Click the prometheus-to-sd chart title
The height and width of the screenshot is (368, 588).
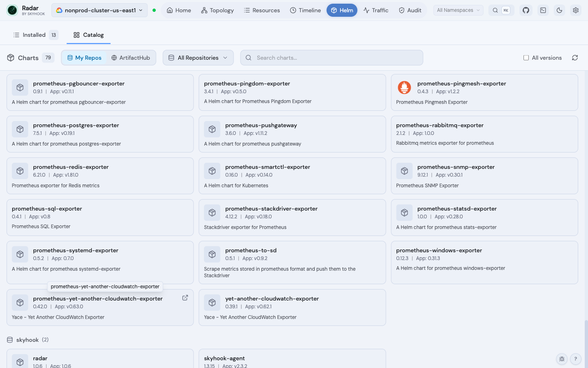pos(251,250)
